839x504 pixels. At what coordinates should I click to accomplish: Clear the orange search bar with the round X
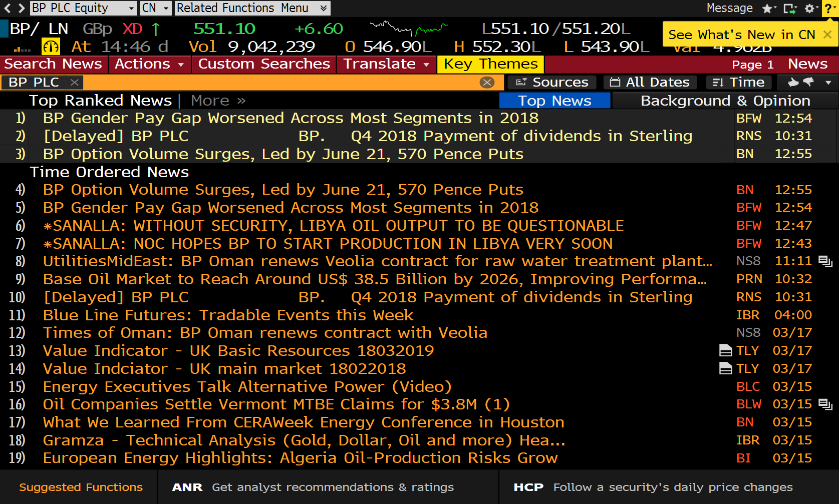[x=487, y=83]
